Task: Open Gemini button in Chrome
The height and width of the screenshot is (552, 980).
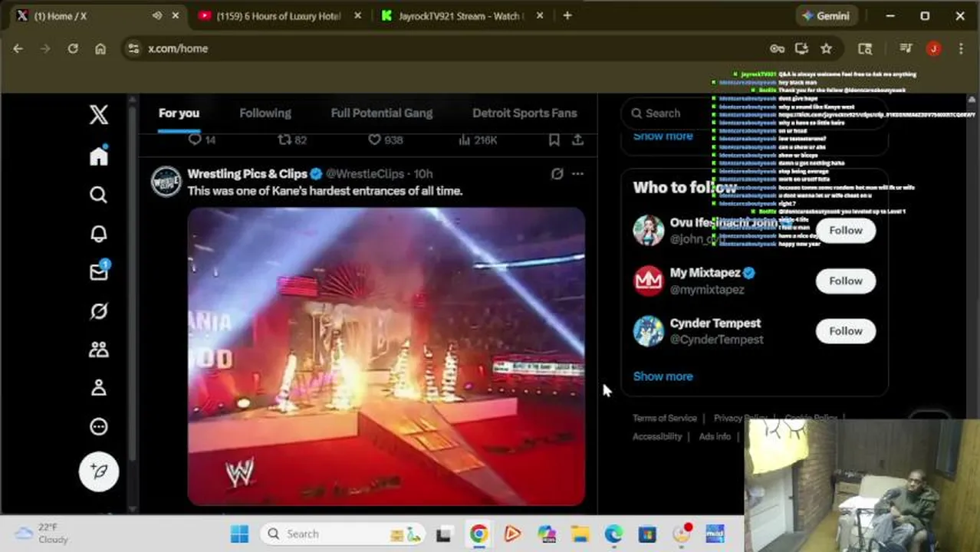Action: [x=826, y=15]
